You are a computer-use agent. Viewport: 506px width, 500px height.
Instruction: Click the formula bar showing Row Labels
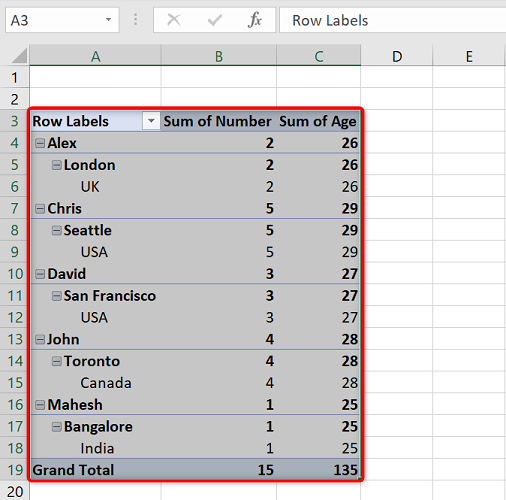[x=393, y=20]
